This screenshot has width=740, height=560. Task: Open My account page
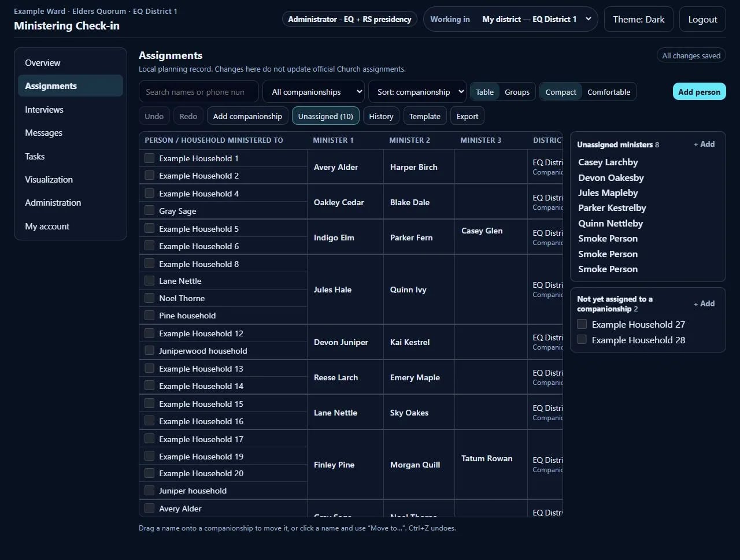coord(71,226)
